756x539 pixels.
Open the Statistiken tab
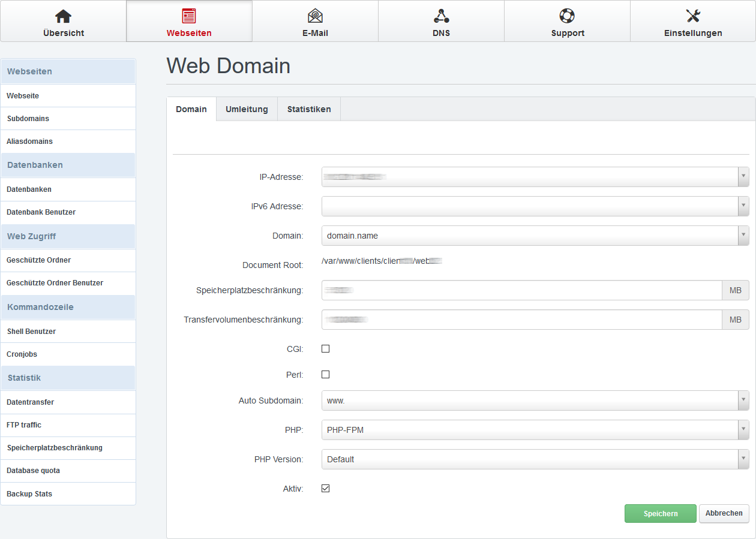point(308,109)
